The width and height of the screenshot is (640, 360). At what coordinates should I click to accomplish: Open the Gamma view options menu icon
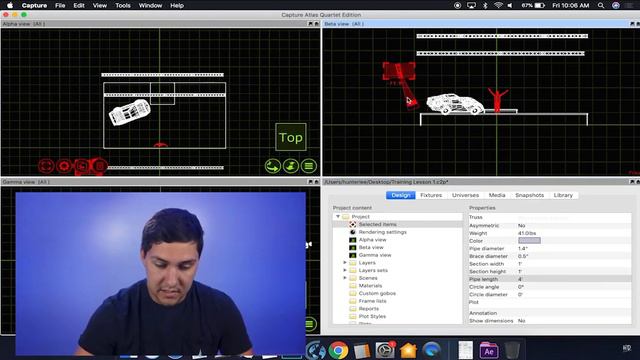click(x=310, y=324)
